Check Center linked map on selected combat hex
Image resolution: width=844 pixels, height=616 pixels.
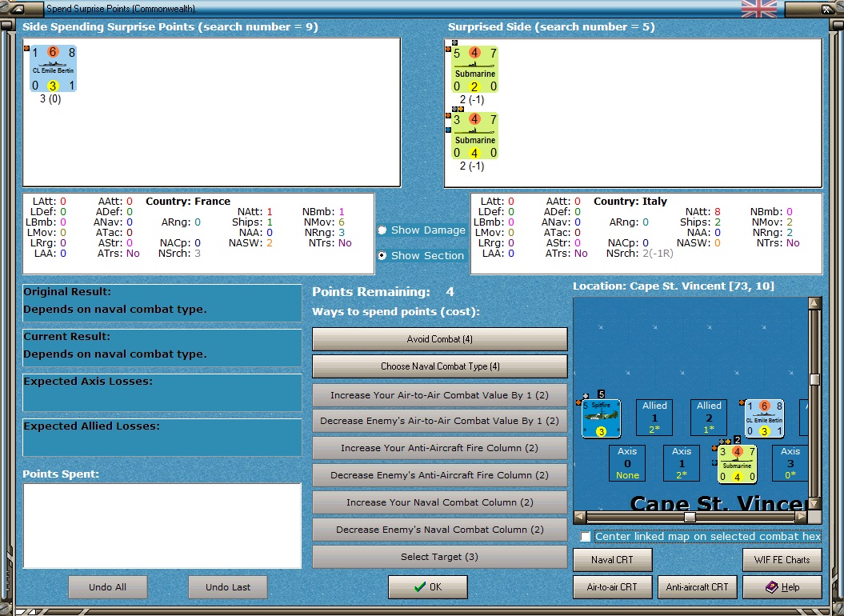coord(586,537)
